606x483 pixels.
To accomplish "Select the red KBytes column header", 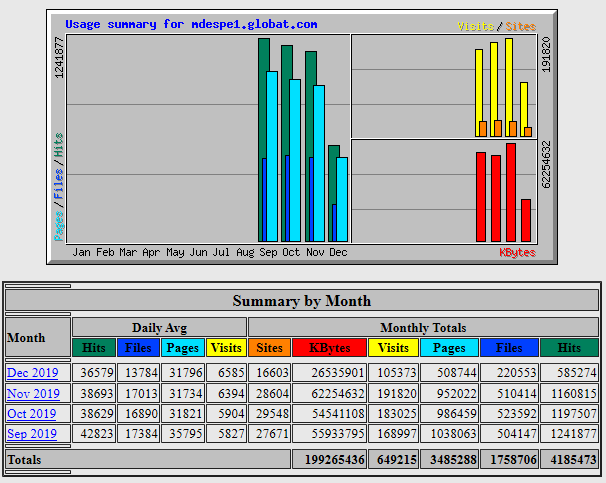I will [x=330, y=348].
